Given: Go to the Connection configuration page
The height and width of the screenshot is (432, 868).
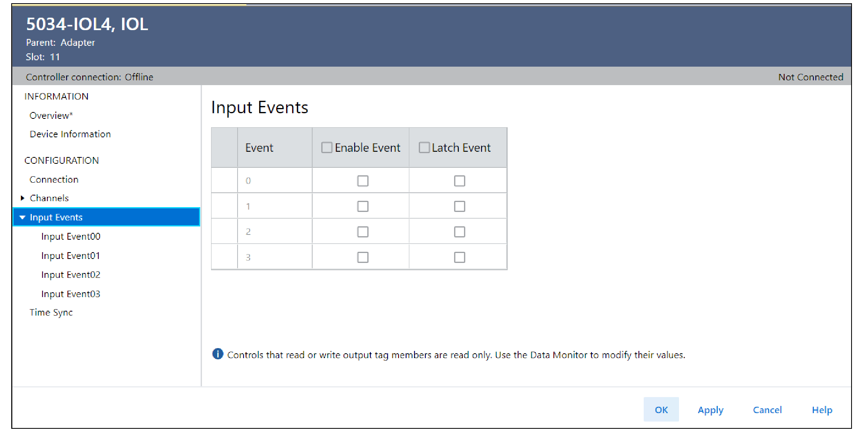Looking at the screenshot, I should point(54,179).
